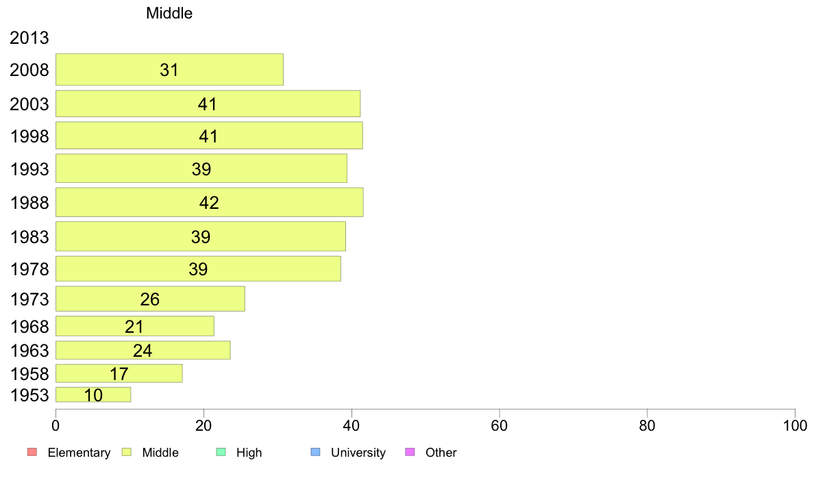Select the Elementary legend label
Screen dimensions: 814x504
click(x=79, y=453)
